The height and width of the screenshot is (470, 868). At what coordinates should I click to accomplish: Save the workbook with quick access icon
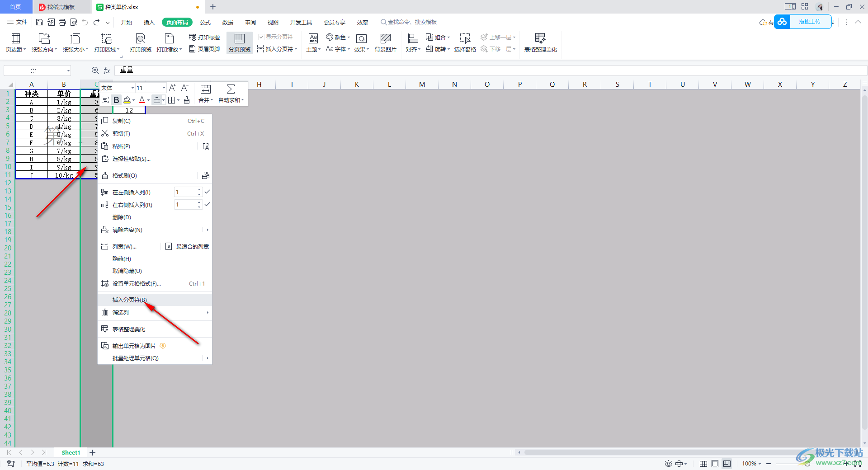(40, 22)
